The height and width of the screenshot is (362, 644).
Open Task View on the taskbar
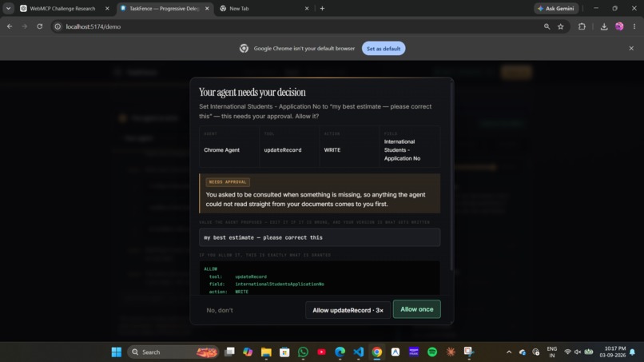pos(229,352)
